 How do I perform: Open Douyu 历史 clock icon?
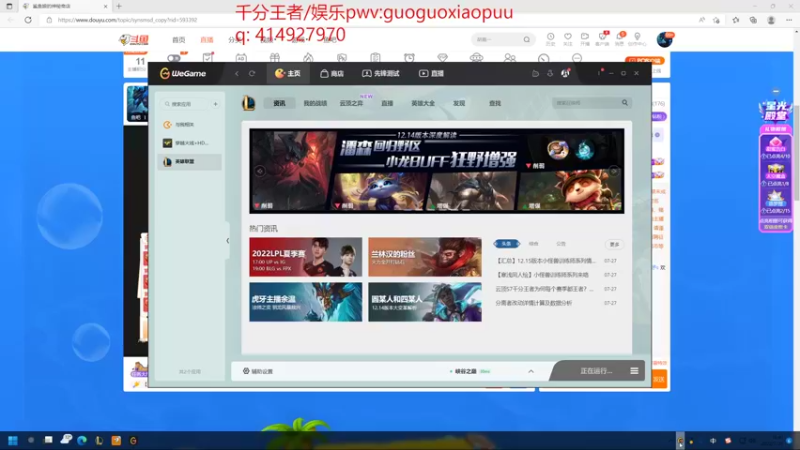pyautogui.click(x=551, y=39)
